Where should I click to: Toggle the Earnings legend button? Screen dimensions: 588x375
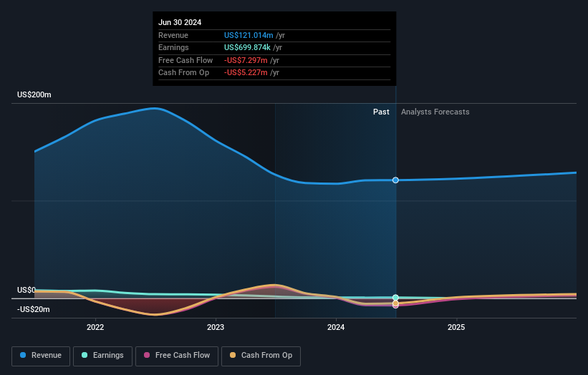(x=102, y=356)
